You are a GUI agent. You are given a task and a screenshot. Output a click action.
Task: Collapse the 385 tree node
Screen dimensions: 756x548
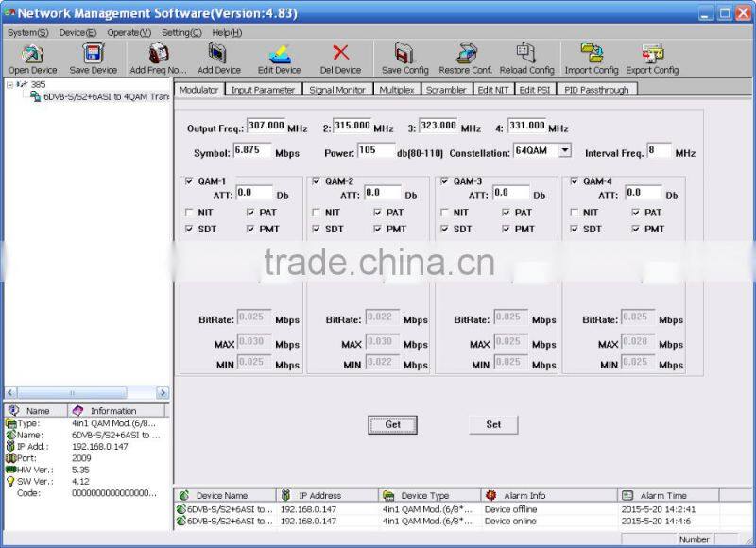(9, 84)
